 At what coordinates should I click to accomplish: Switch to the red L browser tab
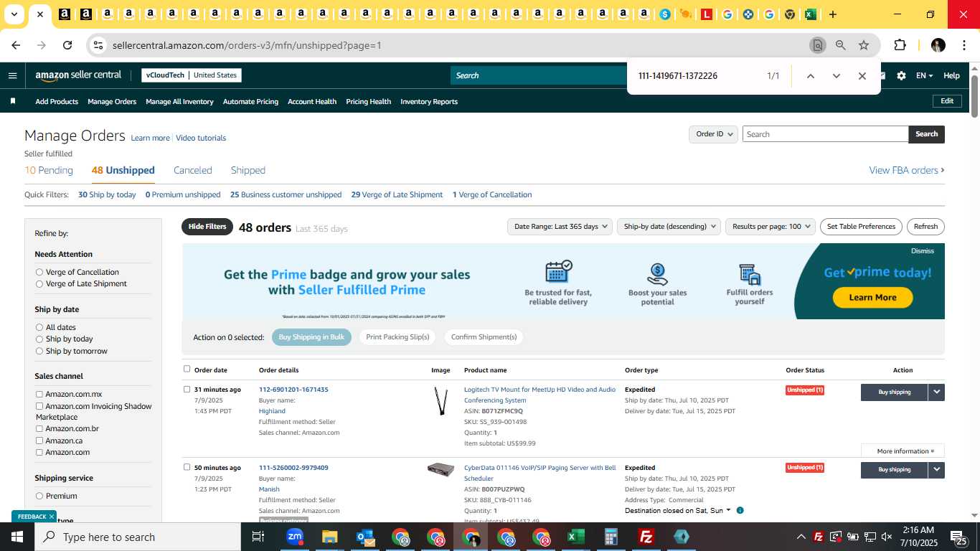click(707, 14)
